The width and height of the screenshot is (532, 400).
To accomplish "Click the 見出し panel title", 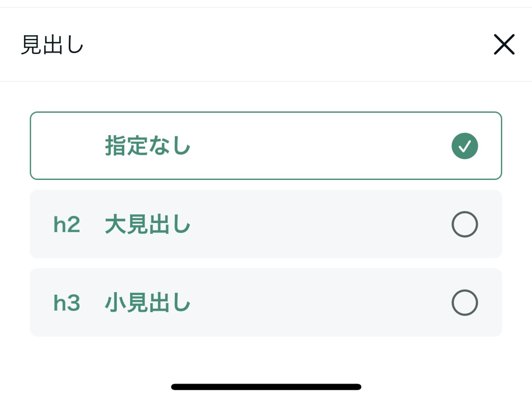I will [52, 45].
